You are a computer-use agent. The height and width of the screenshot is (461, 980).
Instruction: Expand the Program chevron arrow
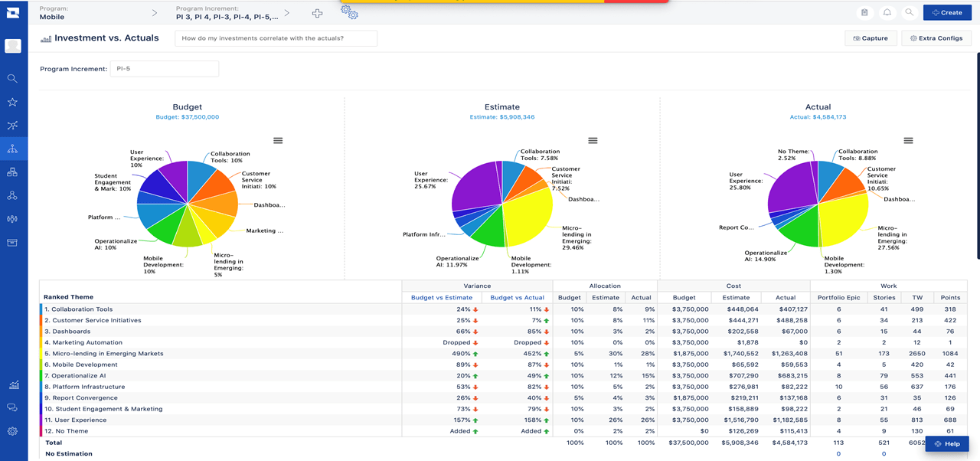coord(154,13)
